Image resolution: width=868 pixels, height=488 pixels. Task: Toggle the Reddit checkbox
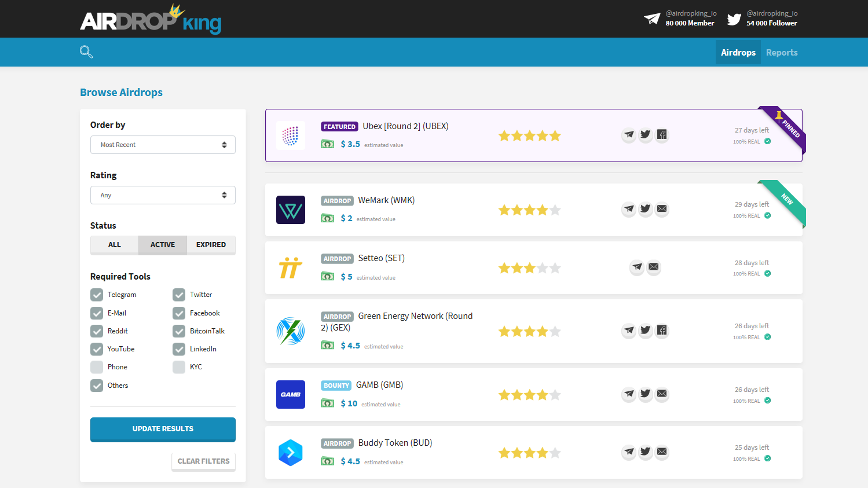[97, 331]
